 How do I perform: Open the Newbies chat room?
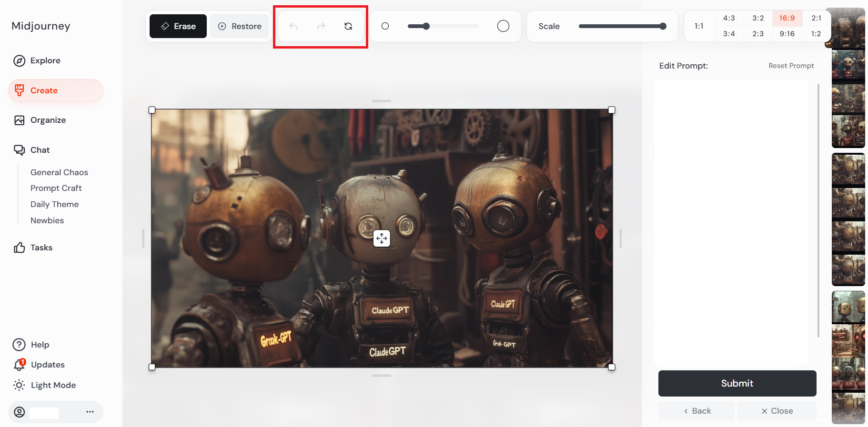(47, 220)
